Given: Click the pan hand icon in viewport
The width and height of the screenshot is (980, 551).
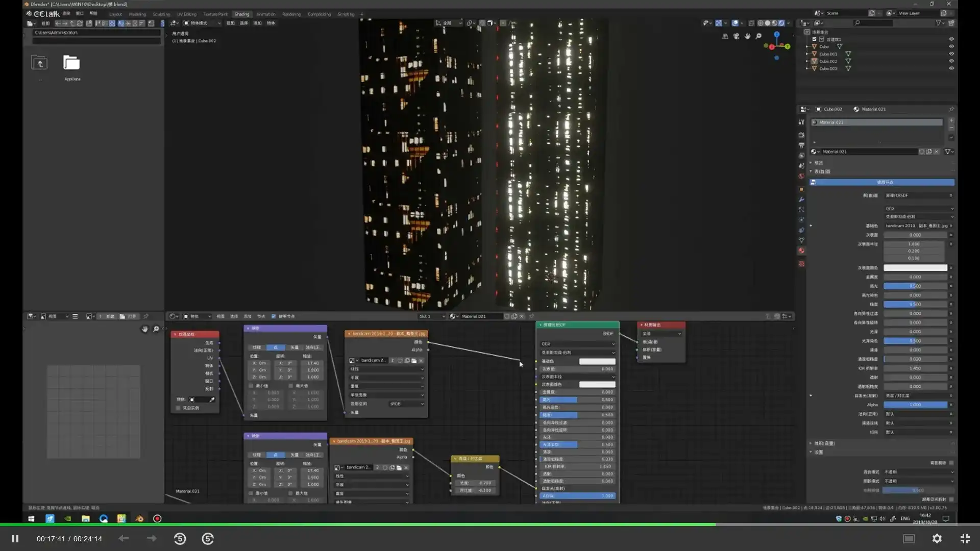Looking at the screenshot, I should click(x=747, y=36).
